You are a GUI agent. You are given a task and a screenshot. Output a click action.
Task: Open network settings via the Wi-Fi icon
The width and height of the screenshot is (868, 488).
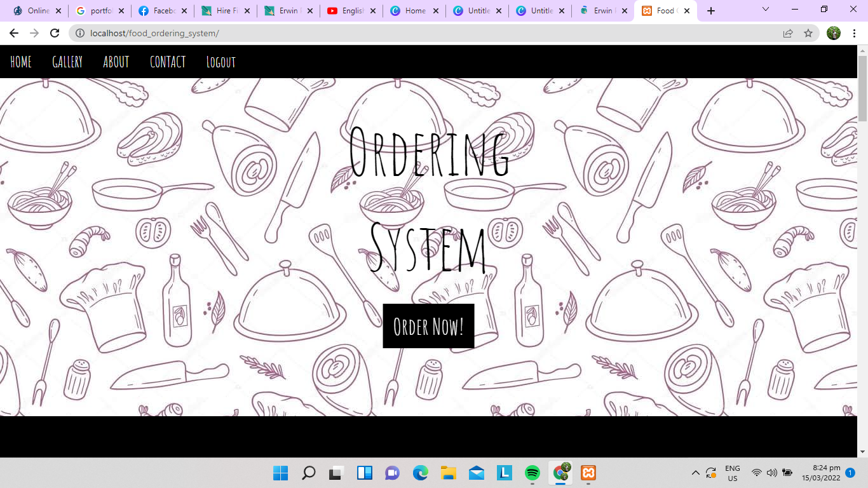pyautogui.click(x=756, y=473)
